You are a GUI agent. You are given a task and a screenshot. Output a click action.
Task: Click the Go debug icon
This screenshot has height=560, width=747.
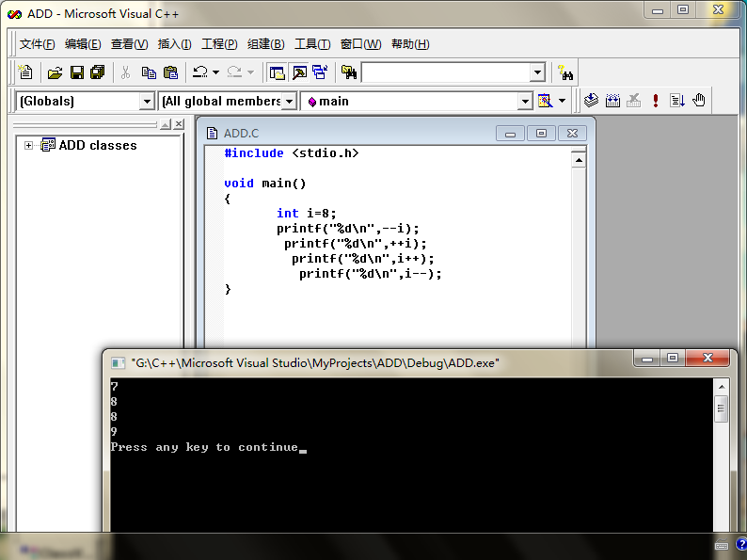pyautogui.click(x=677, y=101)
